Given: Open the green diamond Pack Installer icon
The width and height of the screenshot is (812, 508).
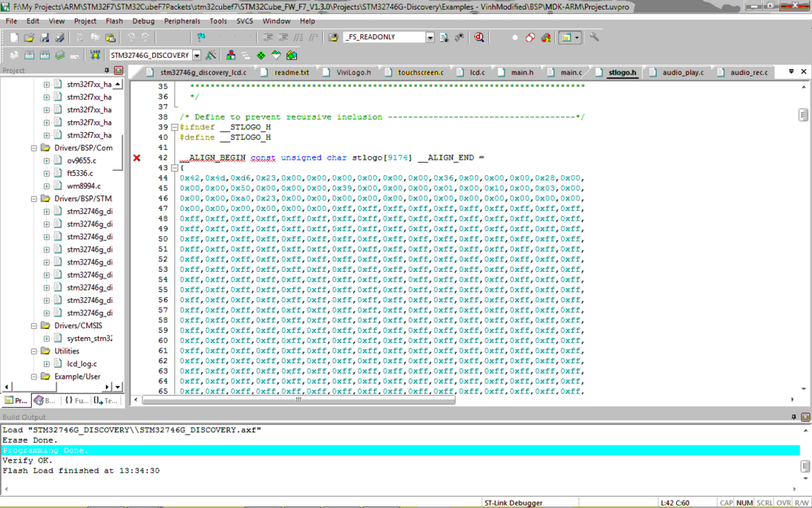Looking at the screenshot, I should coord(261,55).
